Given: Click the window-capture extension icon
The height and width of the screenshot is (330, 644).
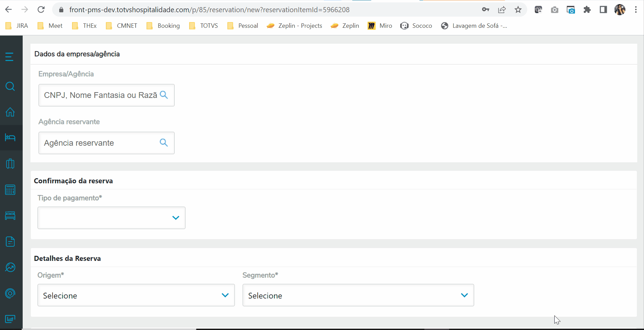Looking at the screenshot, I should 571,10.
